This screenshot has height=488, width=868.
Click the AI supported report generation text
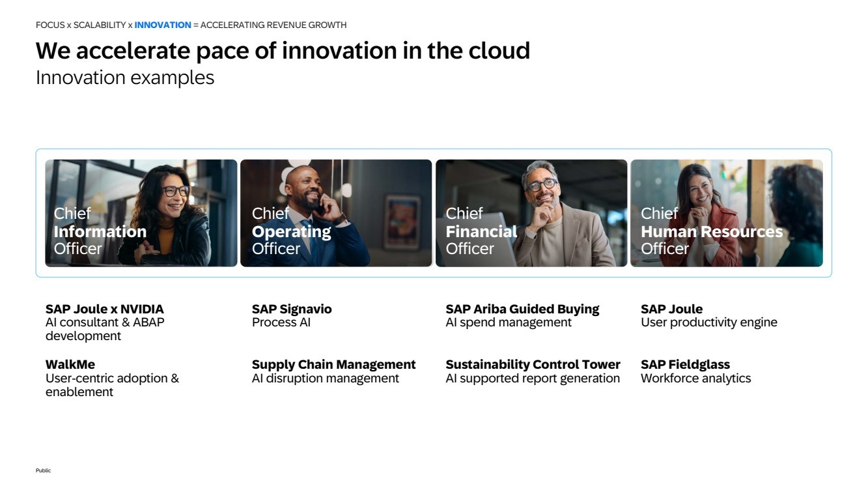pyautogui.click(x=533, y=379)
